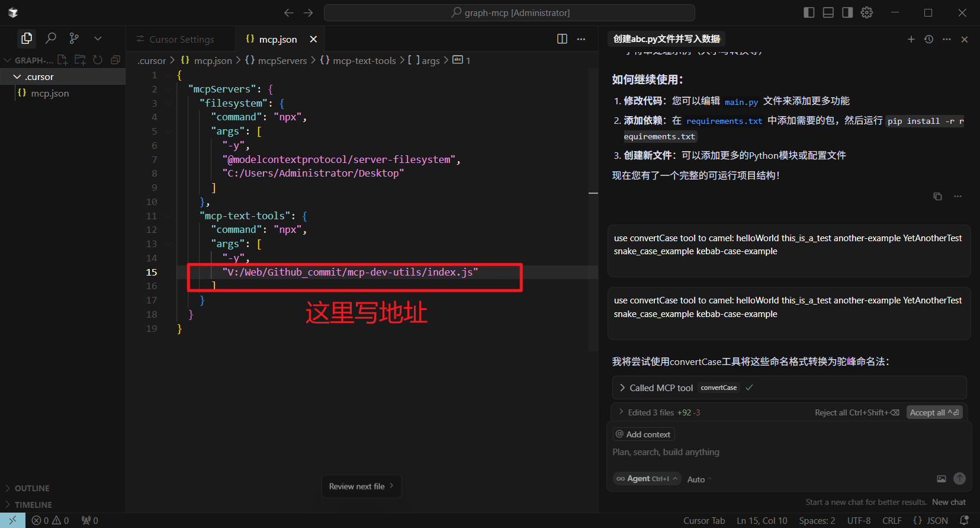Open chat panel more options
Image resolution: width=980 pixels, height=528 pixels.
pos(947,39)
